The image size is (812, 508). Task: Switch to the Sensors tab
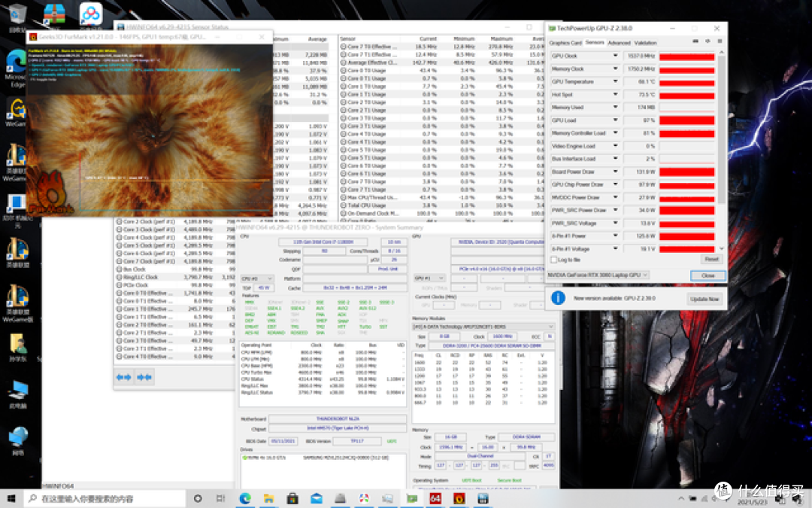[x=595, y=42]
